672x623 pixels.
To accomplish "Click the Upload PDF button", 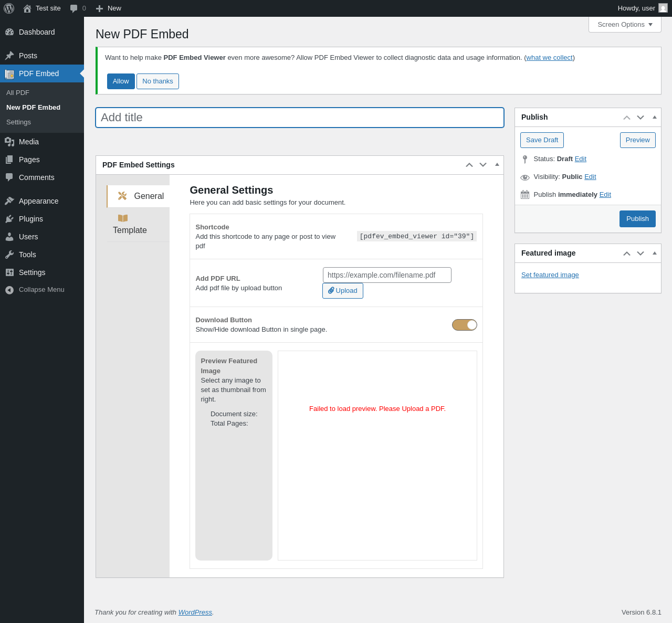I will pos(343,291).
